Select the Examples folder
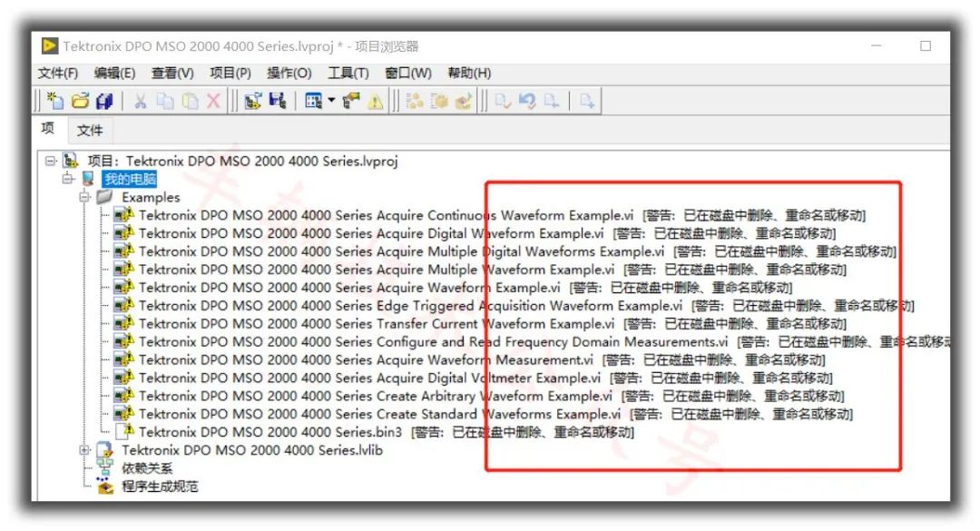Image resolution: width=980 pixels, height=531 pixels. (x=151, y=198)
